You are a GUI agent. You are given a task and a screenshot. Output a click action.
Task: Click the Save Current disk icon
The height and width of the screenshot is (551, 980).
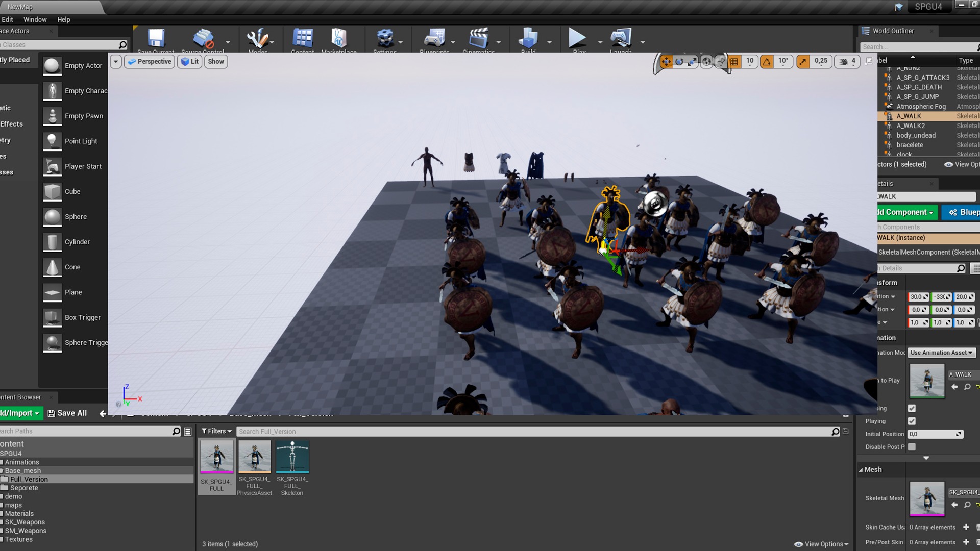click(x=156, y=38)
